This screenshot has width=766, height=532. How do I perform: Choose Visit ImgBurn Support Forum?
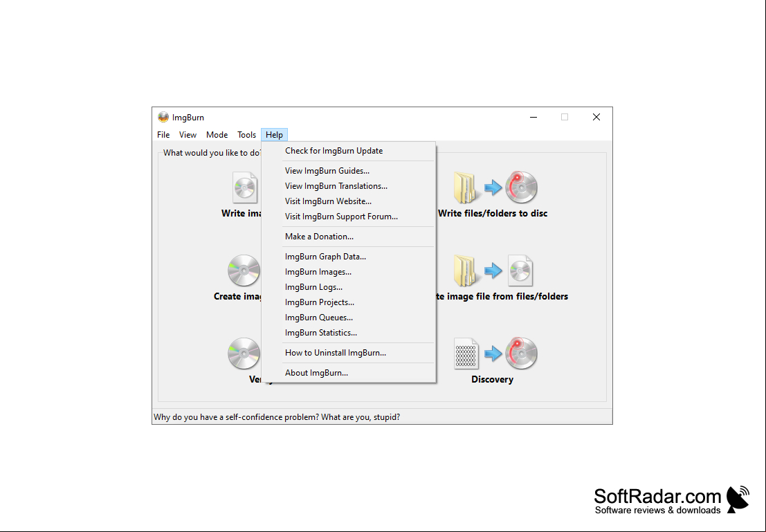[348, 217]
